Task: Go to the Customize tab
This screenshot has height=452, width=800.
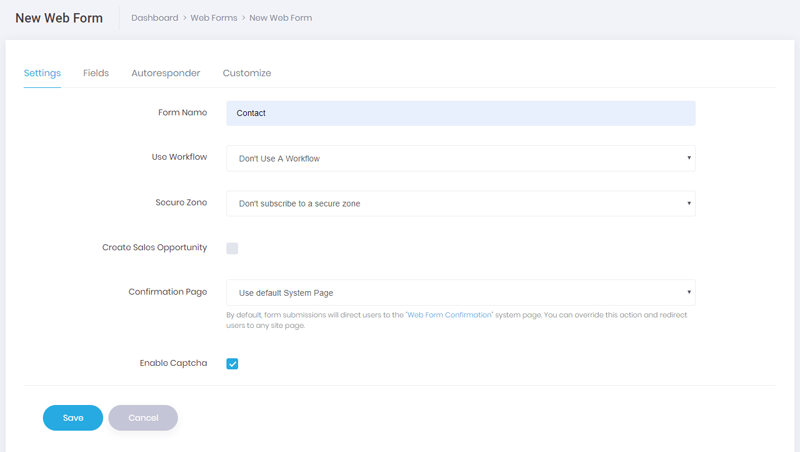Action: [247, 73]
